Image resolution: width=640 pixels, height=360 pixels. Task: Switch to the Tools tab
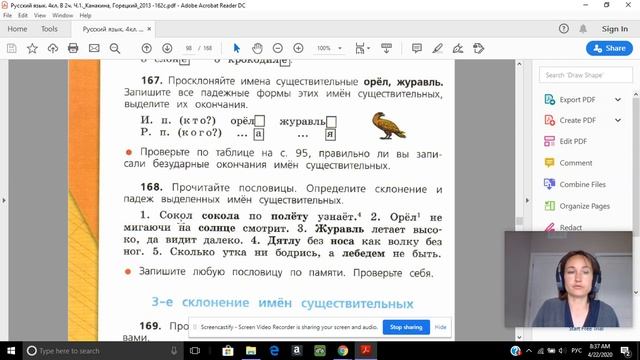tap(49, 29)
